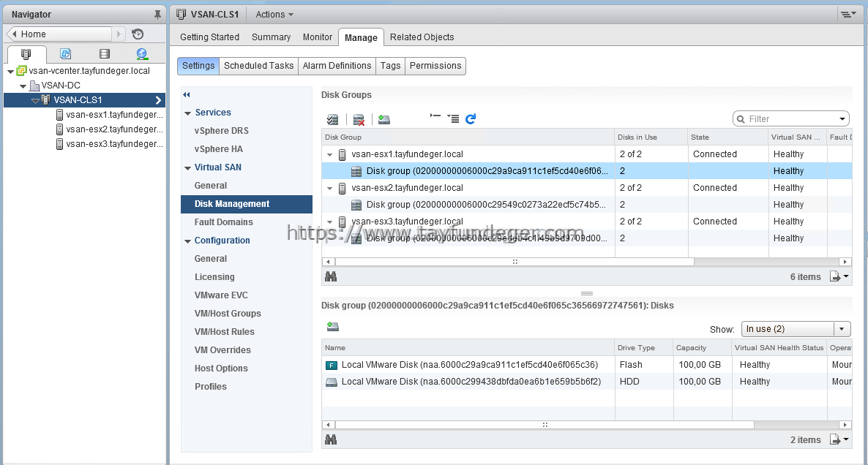Click the Disk Groups table horizontal scrollbar
Image resolution: width=868 pixels, height=465 pixels.
[x=515, y=262]
